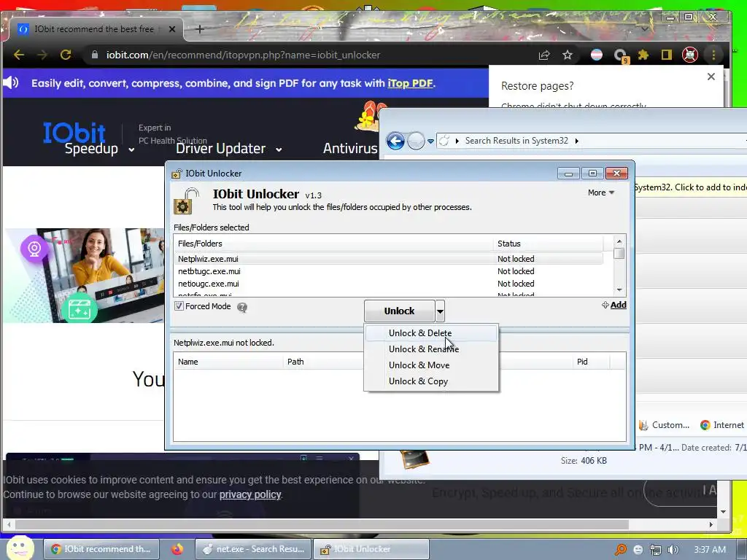Go back in Chrome browser

pyautogui.click(x=19, y=55)
